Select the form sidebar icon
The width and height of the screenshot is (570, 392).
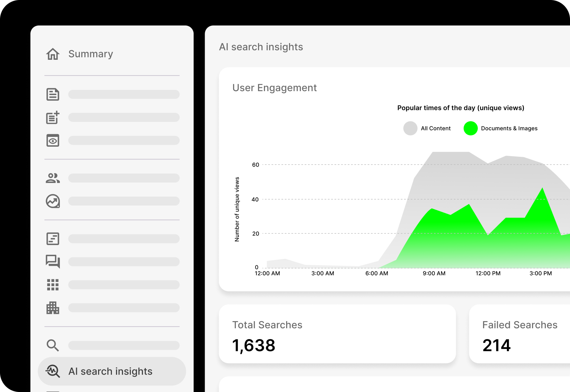coord(53,239)
